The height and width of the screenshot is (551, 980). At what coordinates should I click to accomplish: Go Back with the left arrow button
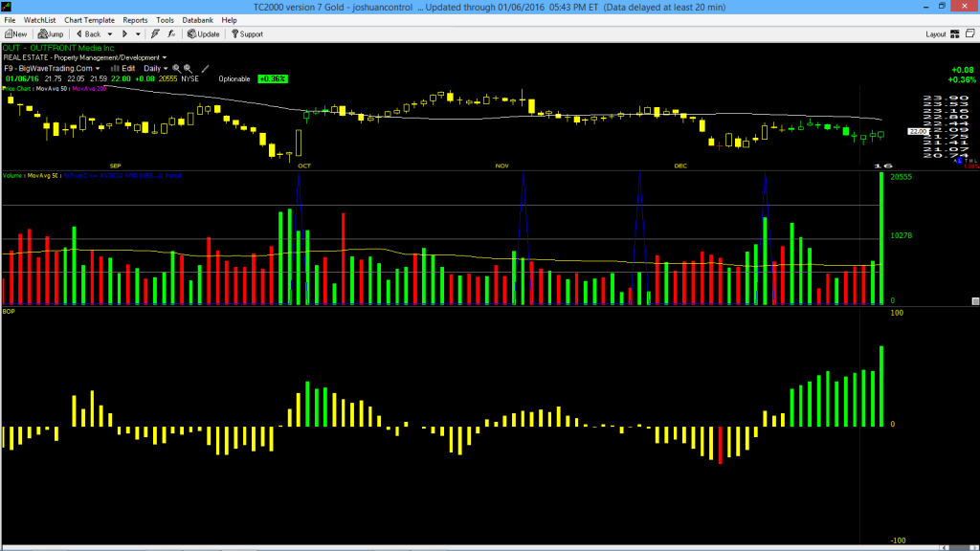click(x=88, y=33)
